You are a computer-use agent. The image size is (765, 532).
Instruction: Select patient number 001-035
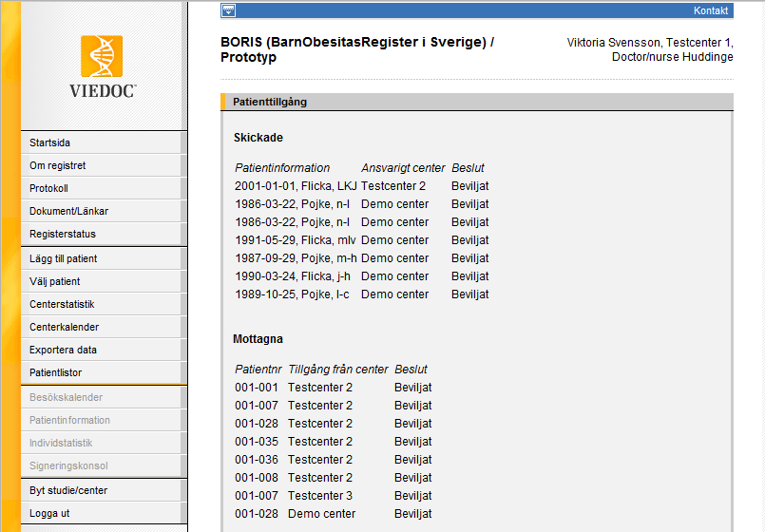pos(257,442)
